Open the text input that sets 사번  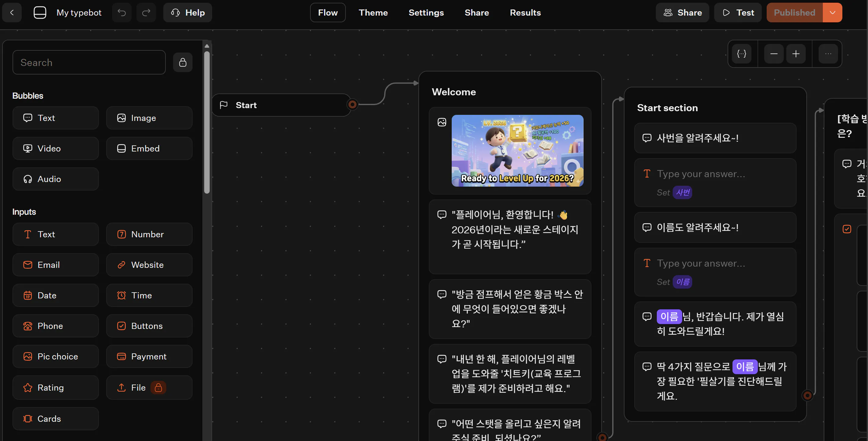click(715, 183)
